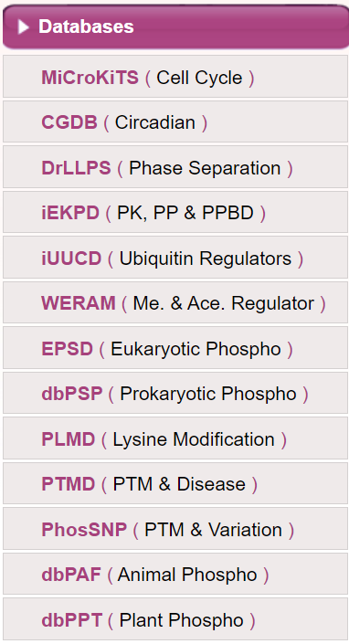Click the bold MiCroKiTS name text
The height and width of the screenshot is (644, 349).
[x=90, y=78]
